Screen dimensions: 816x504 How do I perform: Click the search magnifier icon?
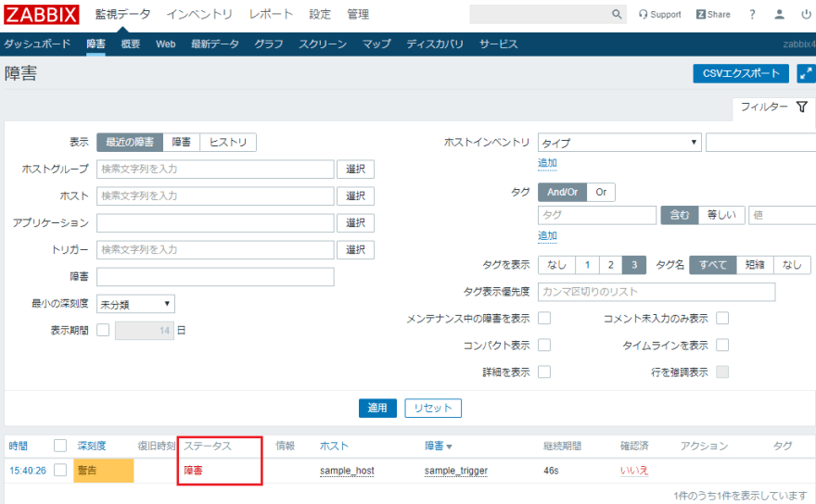(x=617, y=14)
